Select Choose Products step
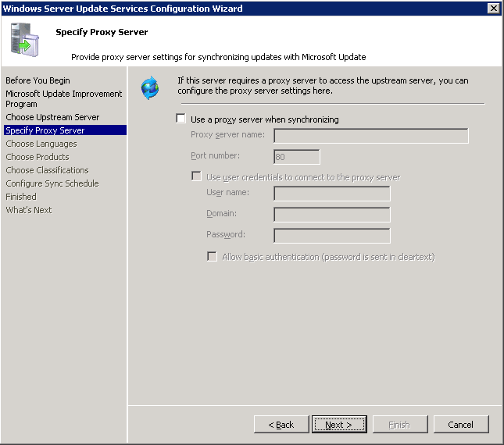 [x=38, y=157]
